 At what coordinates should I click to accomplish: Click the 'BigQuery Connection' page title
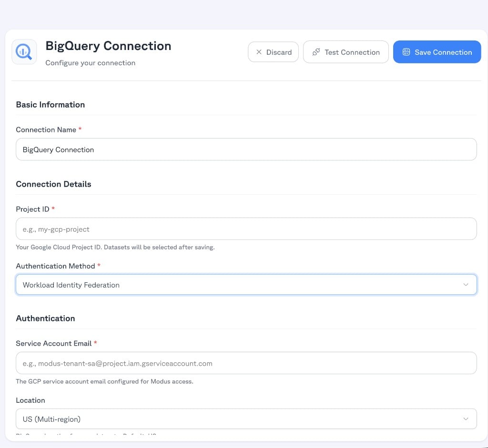[108, 46]
